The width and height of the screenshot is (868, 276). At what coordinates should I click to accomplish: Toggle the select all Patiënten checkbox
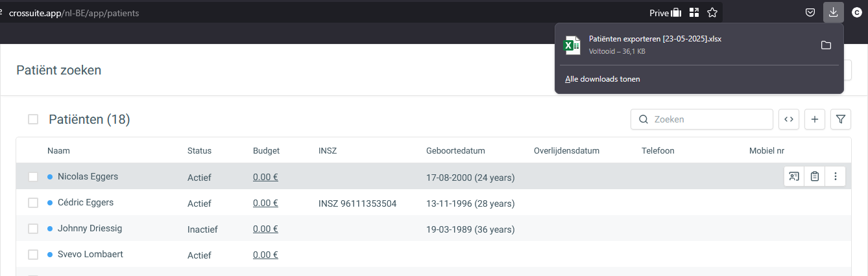(33, 119)
